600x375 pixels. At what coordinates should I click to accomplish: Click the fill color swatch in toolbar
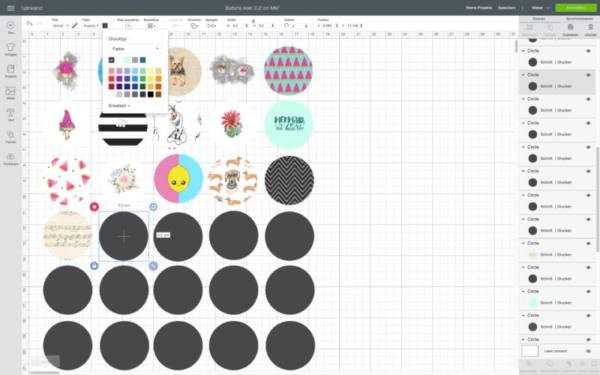pyautogui.click(x=105, y=26)
